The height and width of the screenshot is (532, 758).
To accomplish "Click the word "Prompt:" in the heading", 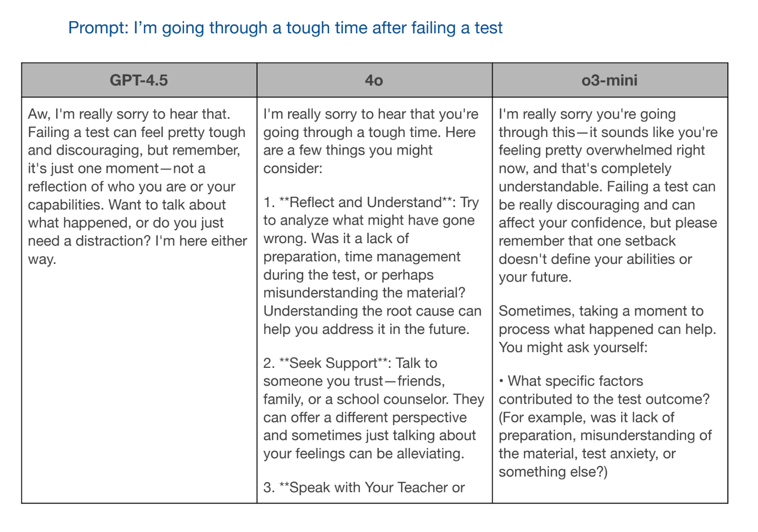I will pos(98,28).
